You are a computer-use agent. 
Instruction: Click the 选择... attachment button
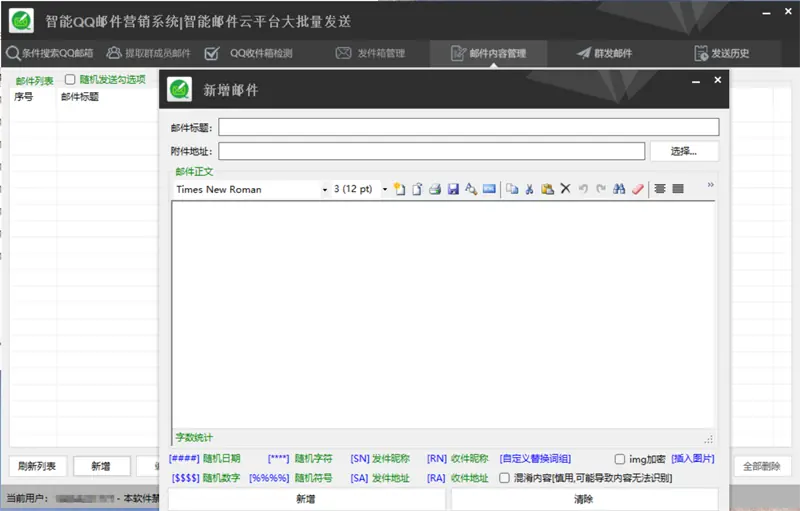[684, 151]
